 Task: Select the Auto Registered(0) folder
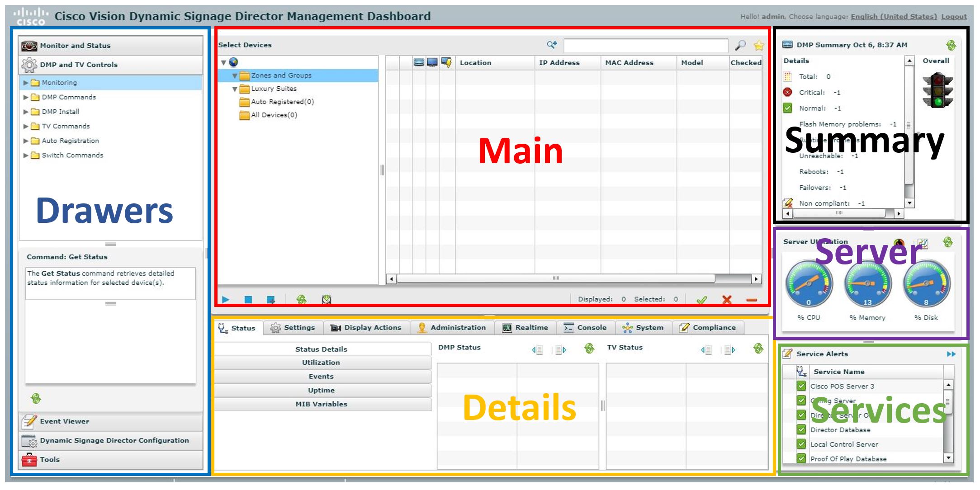(282, 102)
